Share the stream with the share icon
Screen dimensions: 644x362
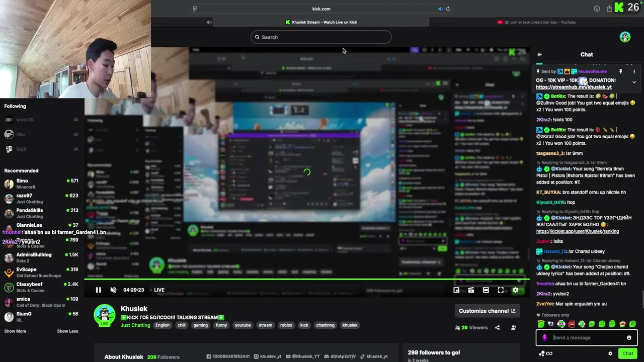click(497, 327)
